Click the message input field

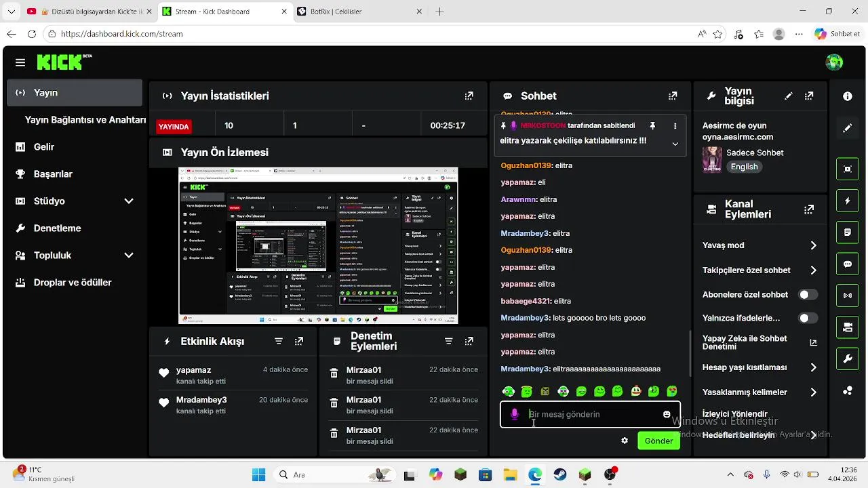pos(590,414)
